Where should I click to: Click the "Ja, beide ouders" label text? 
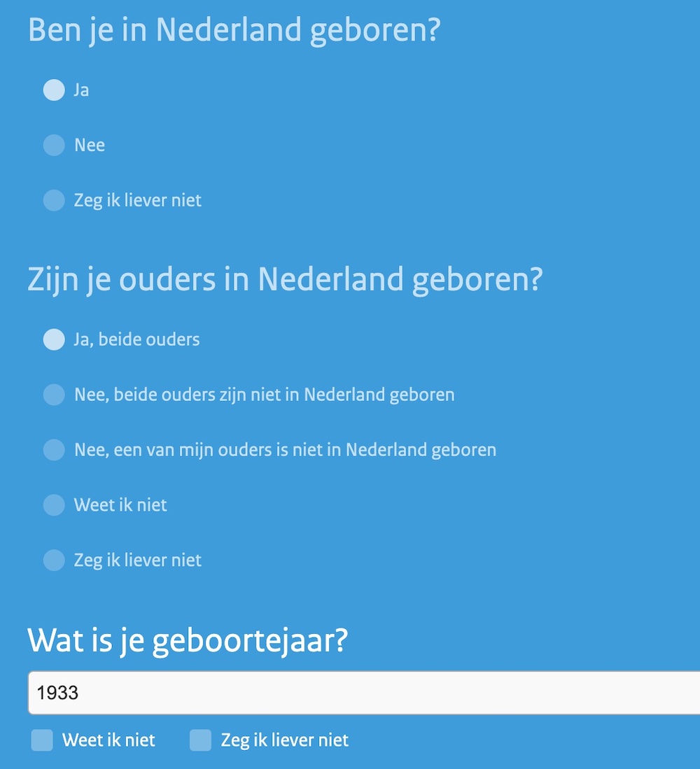[x=137, y=339]
